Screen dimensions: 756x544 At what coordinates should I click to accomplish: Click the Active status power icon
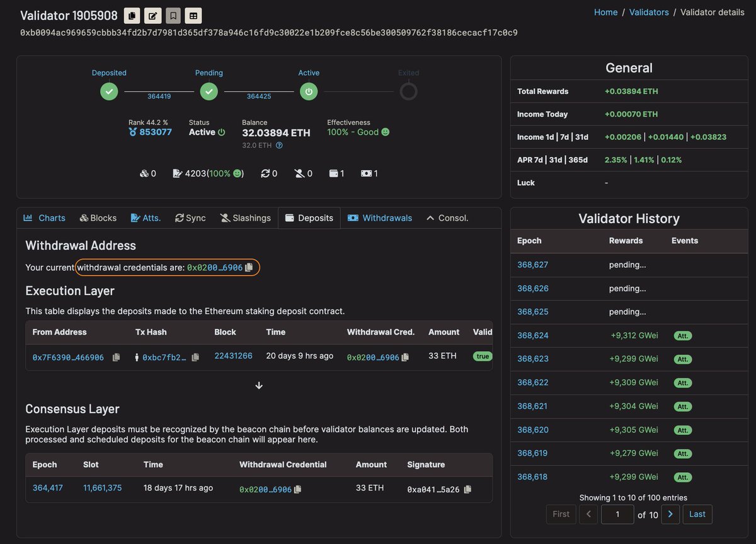[x=220, y=132]
